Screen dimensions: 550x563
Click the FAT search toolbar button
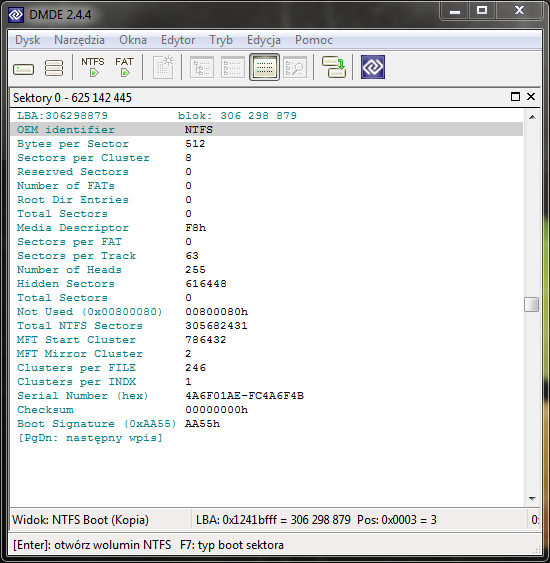click(x=124, y=67)
